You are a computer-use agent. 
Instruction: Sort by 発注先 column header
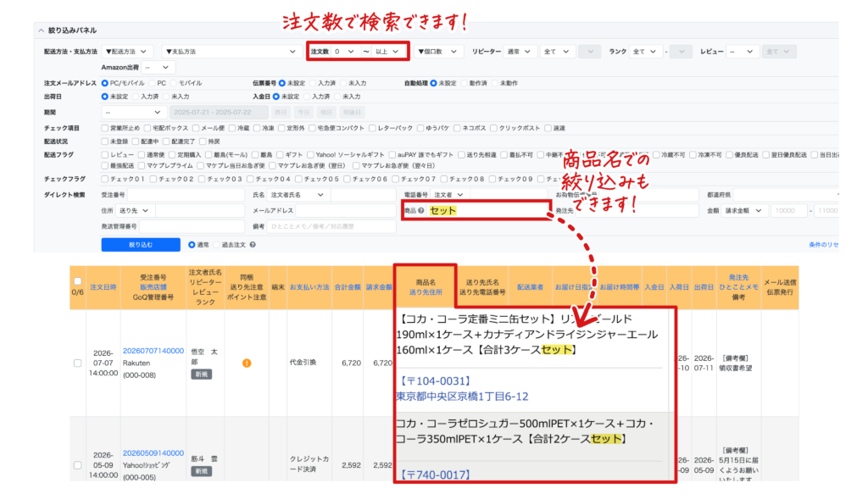pos(738,278)
